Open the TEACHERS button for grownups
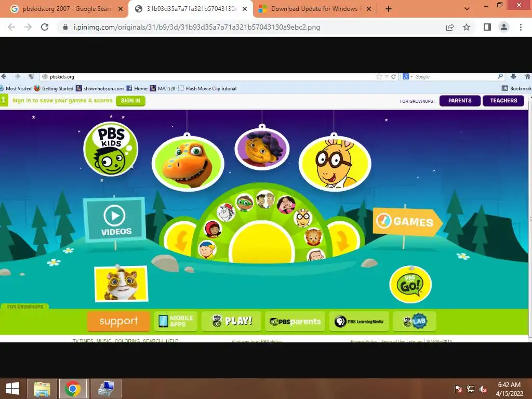 [x=503, y=101]
